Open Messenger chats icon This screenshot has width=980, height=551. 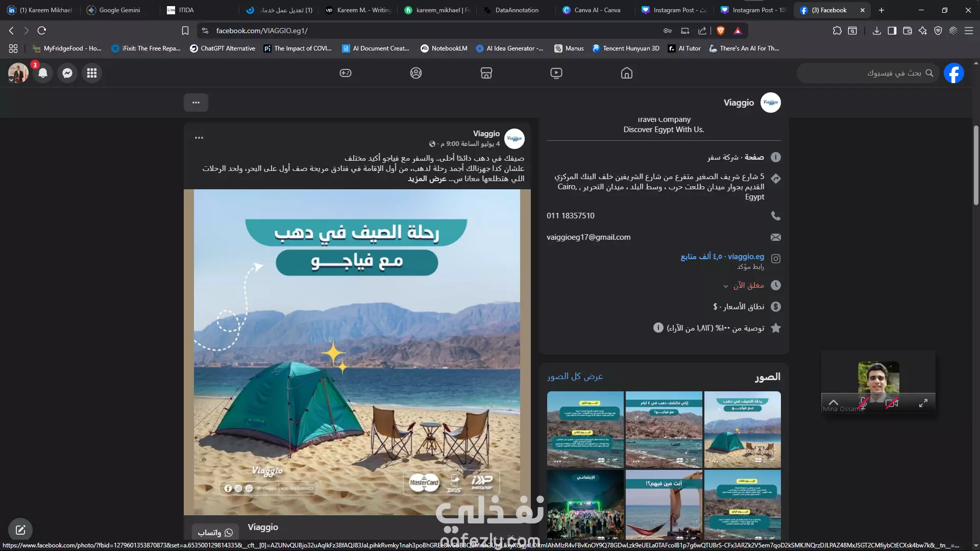pos(67,73)
